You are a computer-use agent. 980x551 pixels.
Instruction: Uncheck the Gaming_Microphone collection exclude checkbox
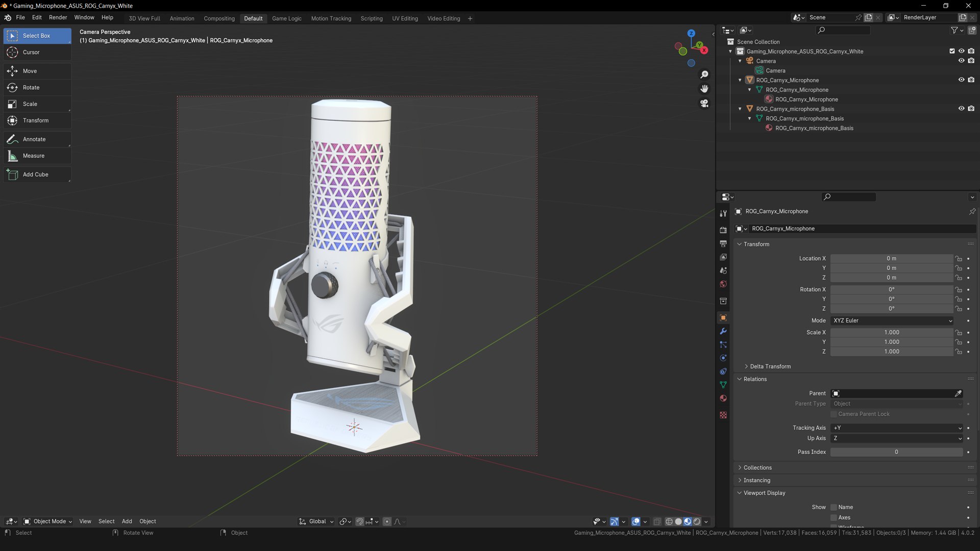952,51
